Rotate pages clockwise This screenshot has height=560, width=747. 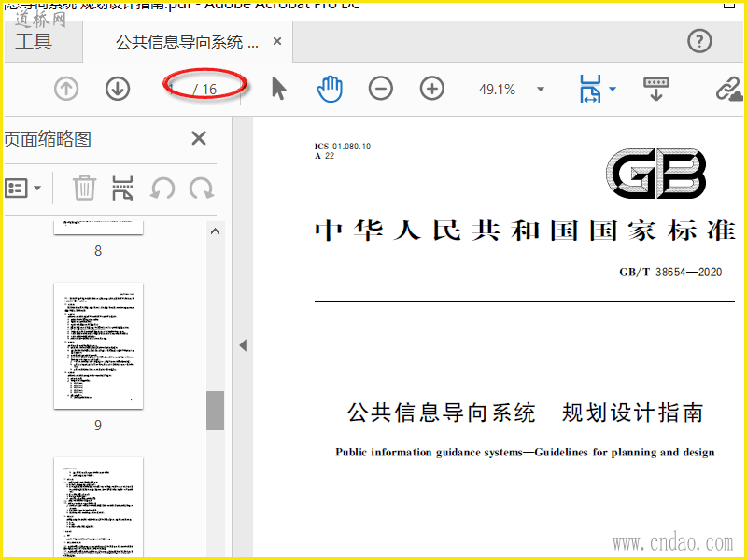202,189
